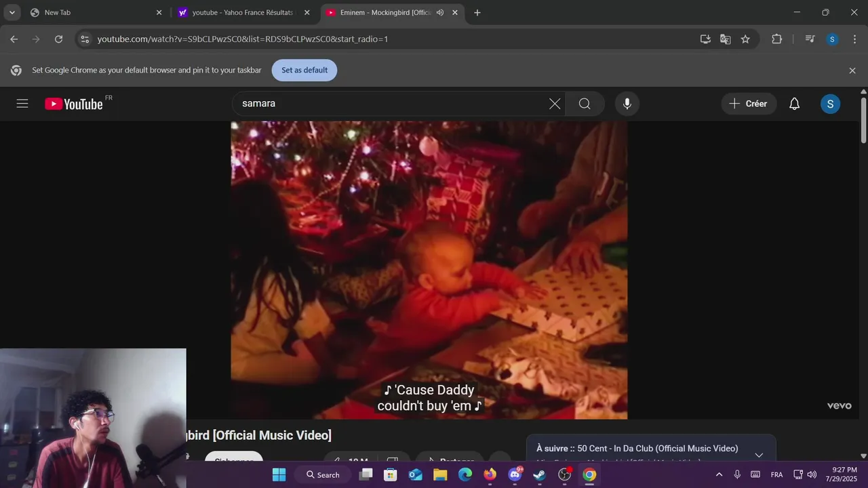Screen dimensions: 868x488
Task: Select Google Chrome taskbar icon
Action: click(589, 474)
